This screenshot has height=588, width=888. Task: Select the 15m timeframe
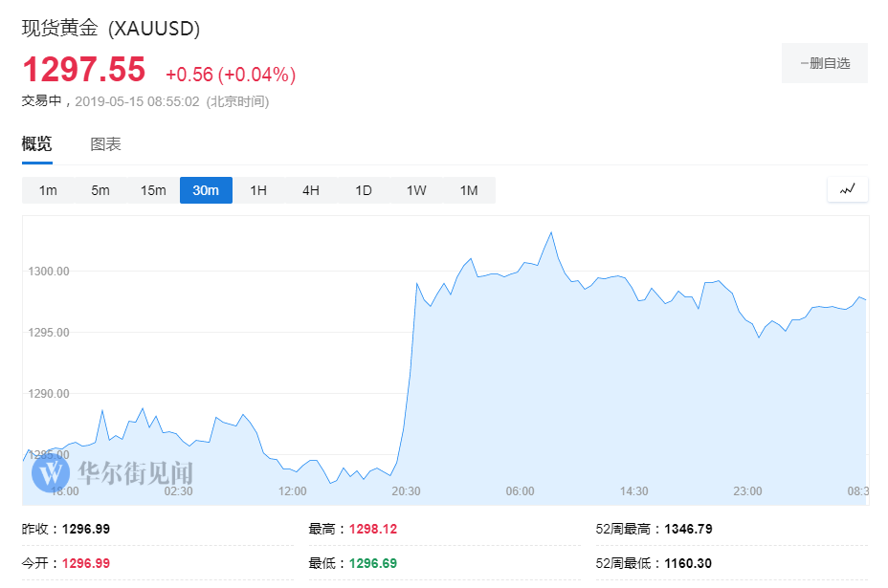tap(152, 190)
